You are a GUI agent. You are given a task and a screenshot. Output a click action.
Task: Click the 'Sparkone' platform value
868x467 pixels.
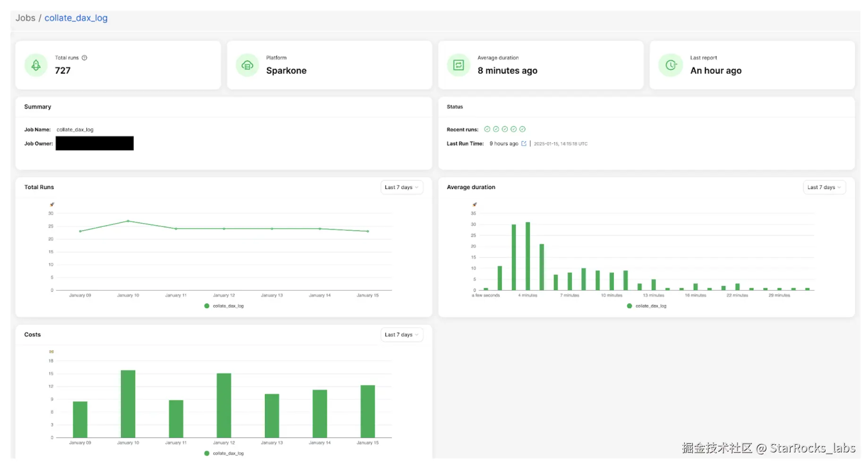pyautogui.click(x=286, y=70)
